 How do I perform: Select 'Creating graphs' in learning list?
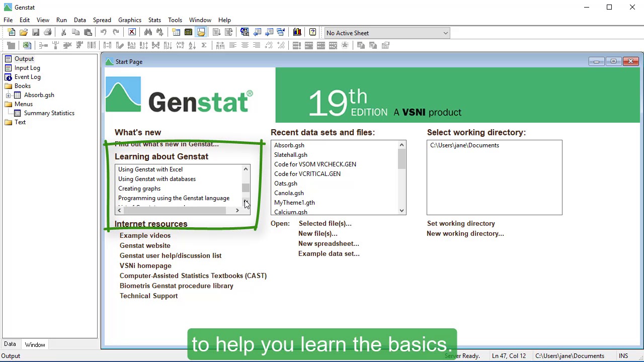(x=139, y=189)
